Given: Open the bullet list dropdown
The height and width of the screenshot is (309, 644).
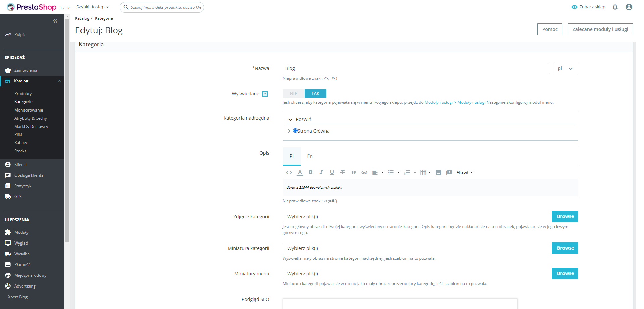Looking at the screenshot, I should click(x=394, y=172).
